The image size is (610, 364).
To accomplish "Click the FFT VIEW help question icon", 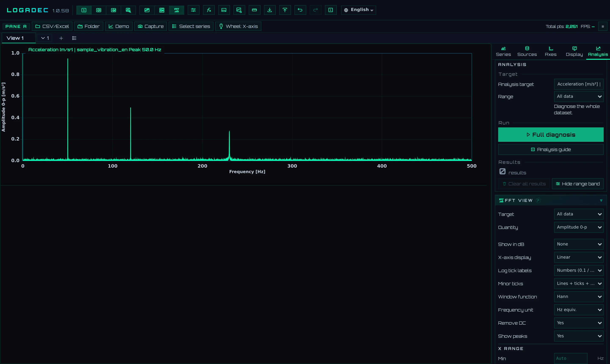I will [x=538, y=200].
